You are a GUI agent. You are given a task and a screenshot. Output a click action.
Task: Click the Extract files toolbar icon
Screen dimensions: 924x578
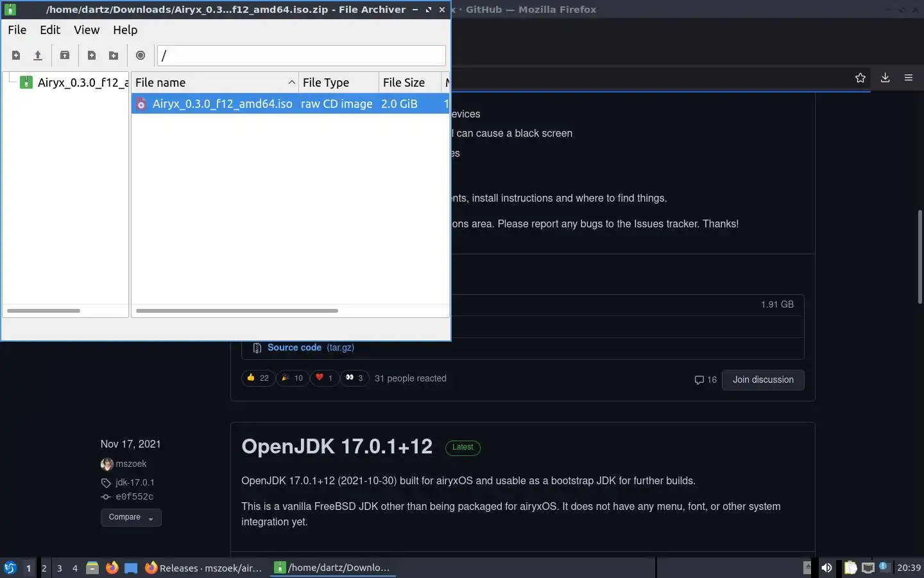[65, 55]
